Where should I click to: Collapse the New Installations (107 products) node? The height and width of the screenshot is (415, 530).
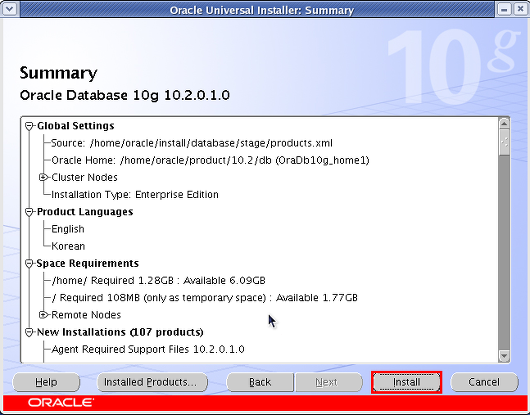click(x=29, y=332)
